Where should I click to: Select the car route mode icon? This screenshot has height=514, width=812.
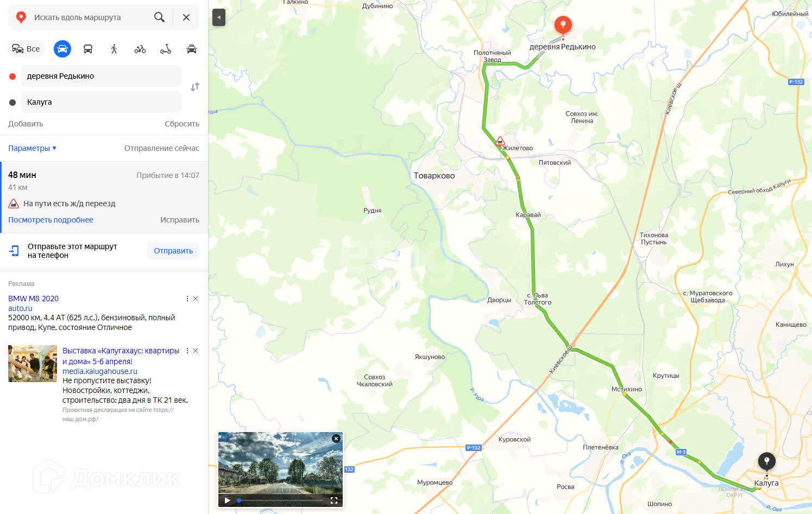coord(62,49)
